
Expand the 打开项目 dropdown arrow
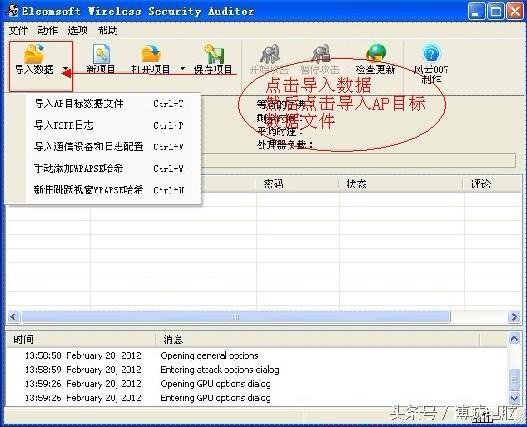183,69
